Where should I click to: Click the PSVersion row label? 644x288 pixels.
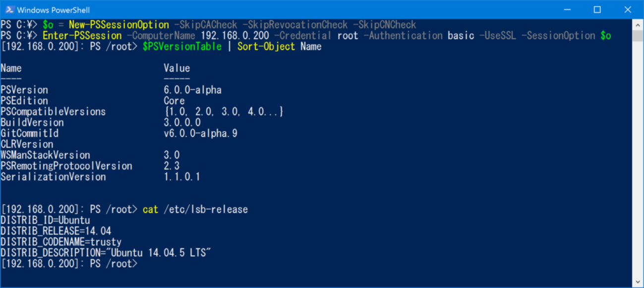24,90
